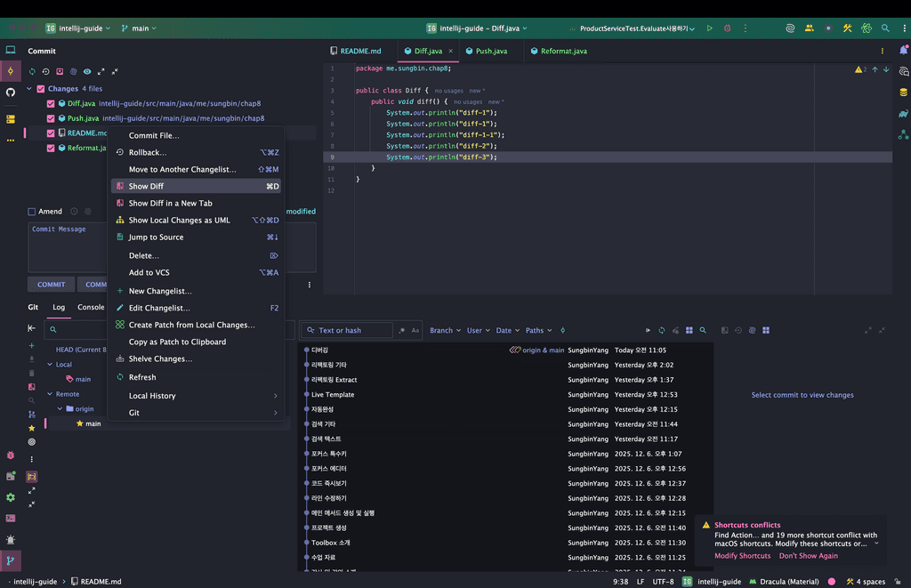Click the Refresh icon in Commit toolbar

[33, 71]
